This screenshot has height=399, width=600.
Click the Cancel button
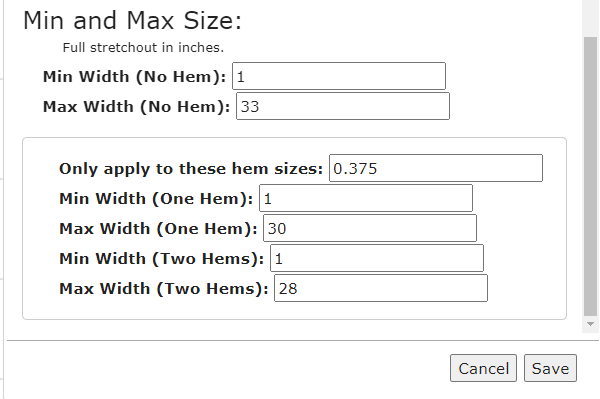point(483,368)
